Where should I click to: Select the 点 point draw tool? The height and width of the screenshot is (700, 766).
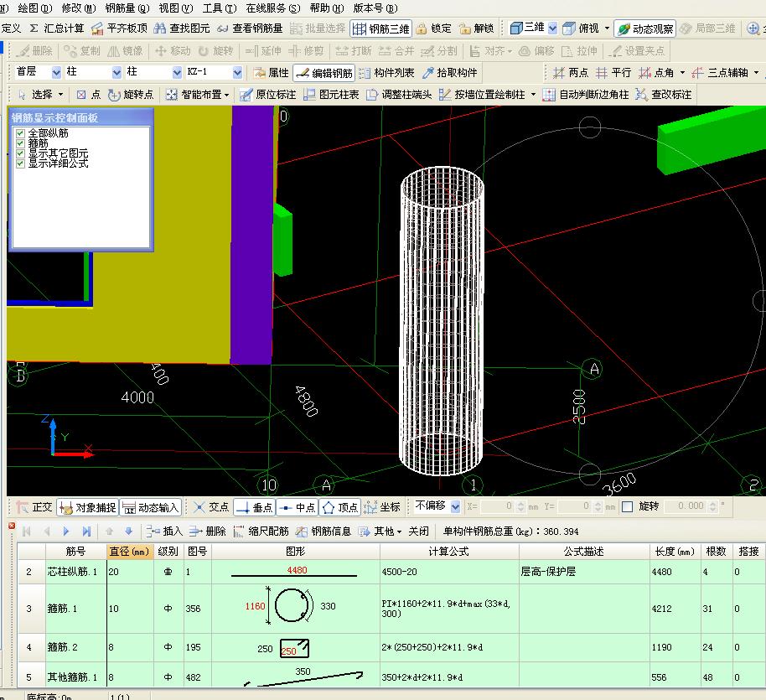(x=89, y=95)
